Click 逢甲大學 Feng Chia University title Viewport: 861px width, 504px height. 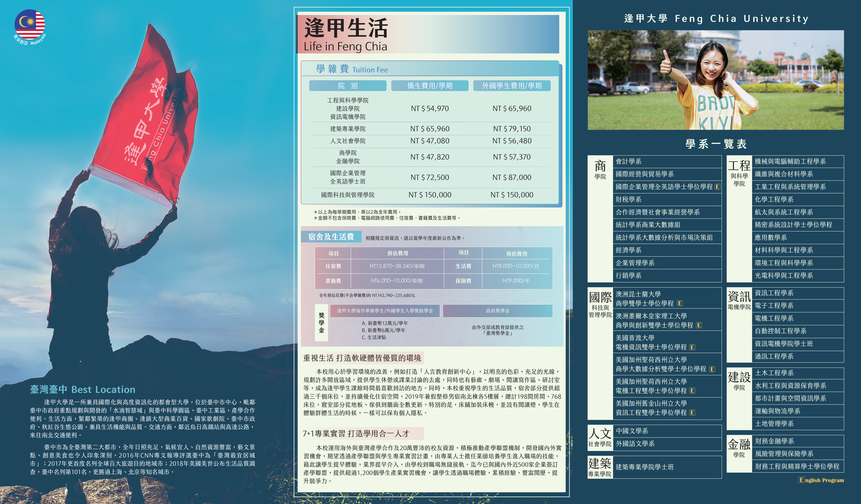(x=716, y=18)
